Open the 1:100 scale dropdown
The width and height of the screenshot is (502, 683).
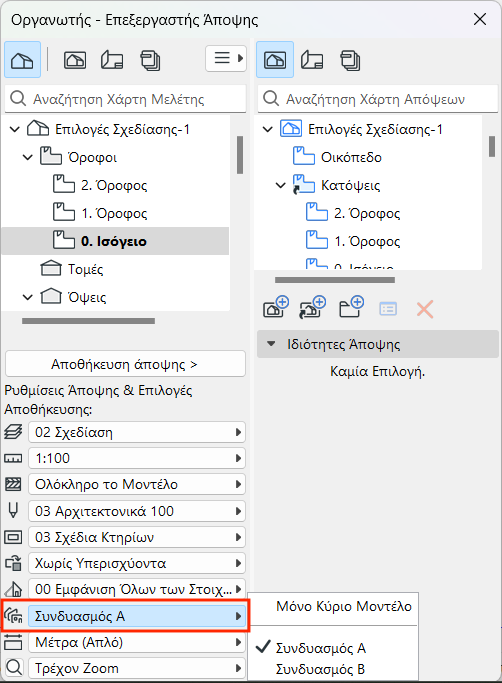(137, 458)
